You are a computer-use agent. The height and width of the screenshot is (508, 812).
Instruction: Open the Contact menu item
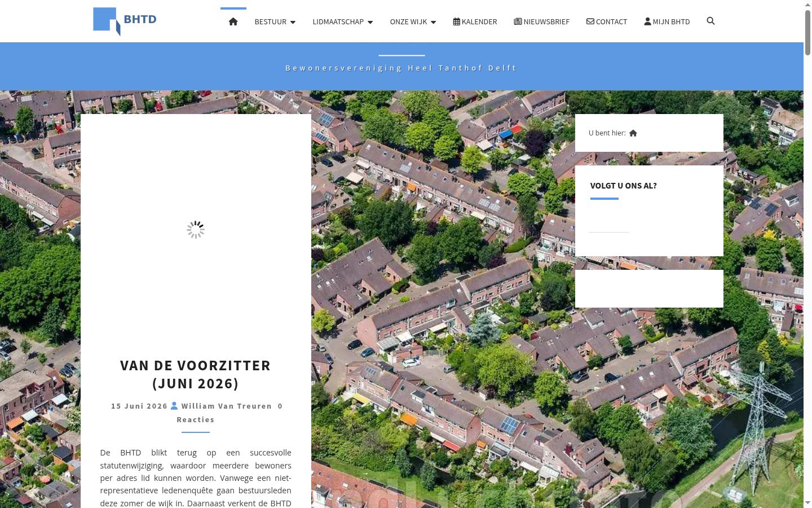607,21
